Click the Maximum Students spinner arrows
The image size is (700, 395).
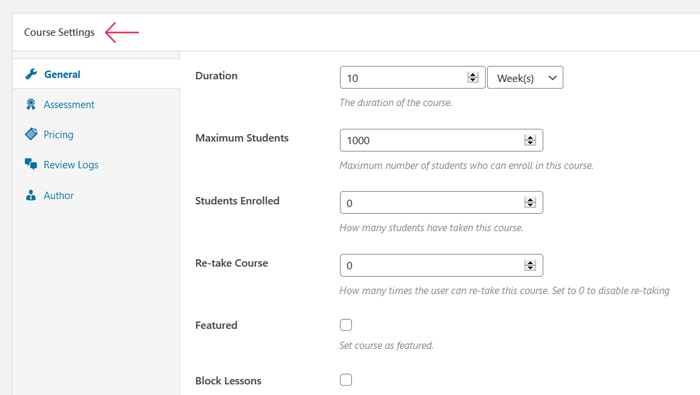point(530,140)
